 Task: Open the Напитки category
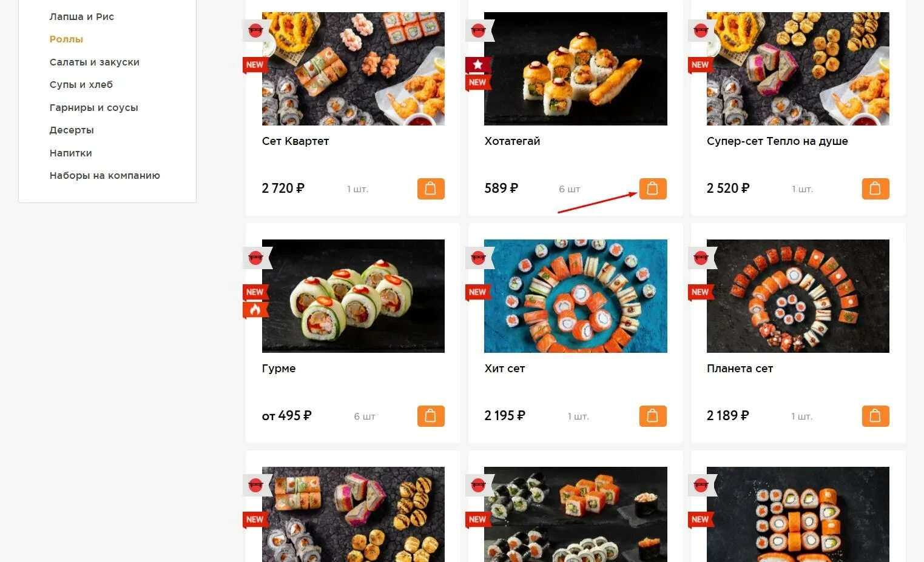70,153
